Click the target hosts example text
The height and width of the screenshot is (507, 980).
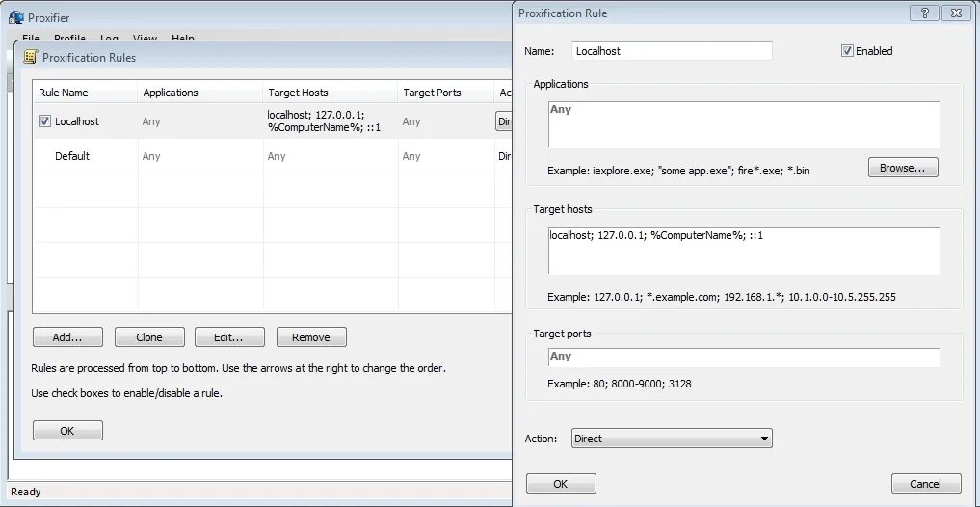[721, 296]
